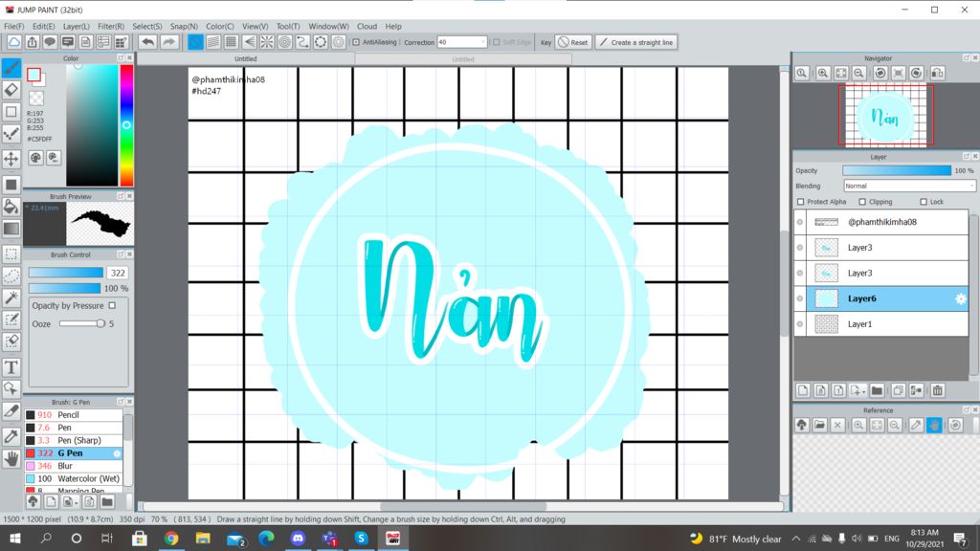Click the foreground color swatch
The image size is (980, 551).
[33, 76]
